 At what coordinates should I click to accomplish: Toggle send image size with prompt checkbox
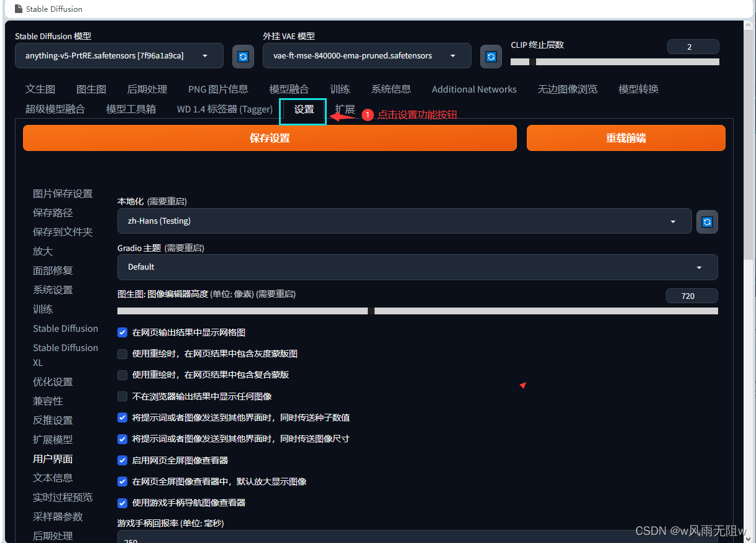pyautogui.click(x=122, y=439)
